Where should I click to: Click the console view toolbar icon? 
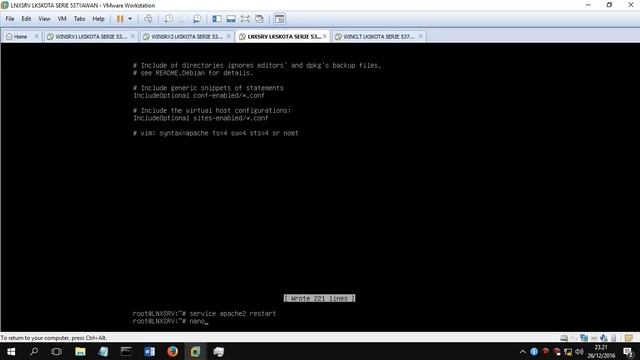[x=279, y=19]
